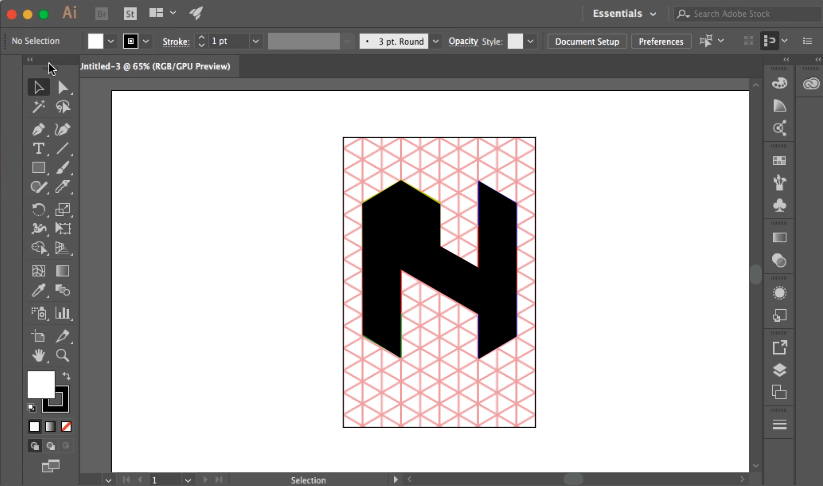Set paint mode to Gradient
The width and height of the screenshot is (823, 486).
click(x=50, y=427)
